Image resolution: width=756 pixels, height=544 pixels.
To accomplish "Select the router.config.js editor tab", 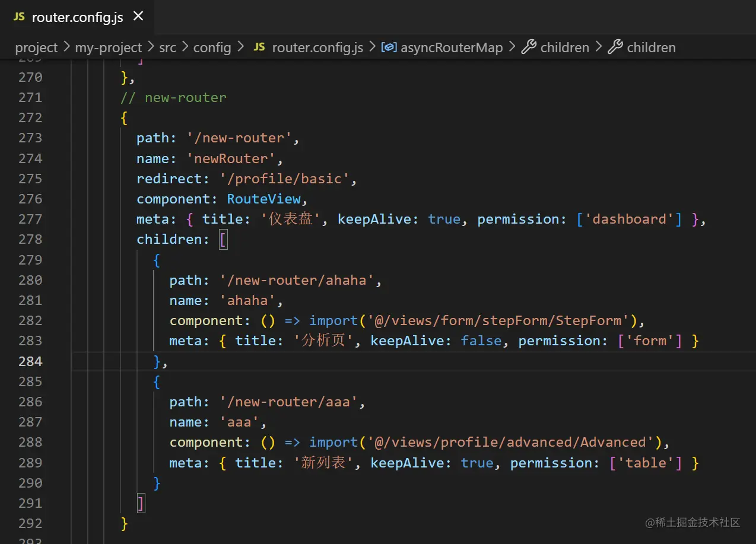I will click(77, 17).
